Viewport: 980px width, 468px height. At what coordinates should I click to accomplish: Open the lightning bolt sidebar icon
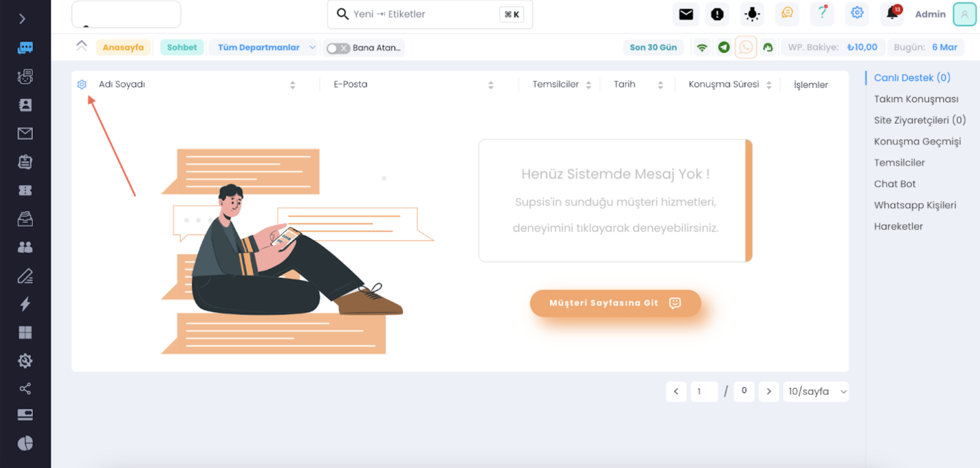point(25,303)
